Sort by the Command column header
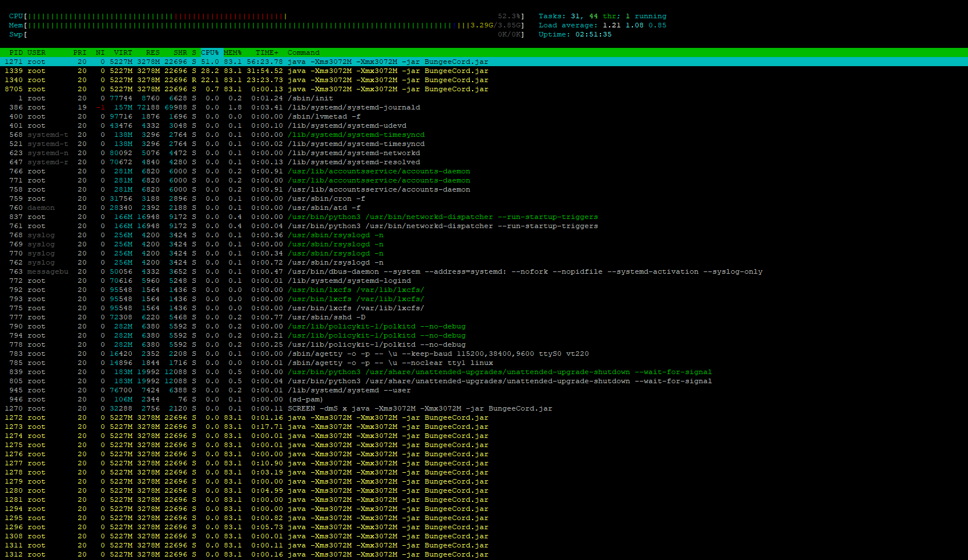Viewport: 968px width, 560px height. (304, 52)
